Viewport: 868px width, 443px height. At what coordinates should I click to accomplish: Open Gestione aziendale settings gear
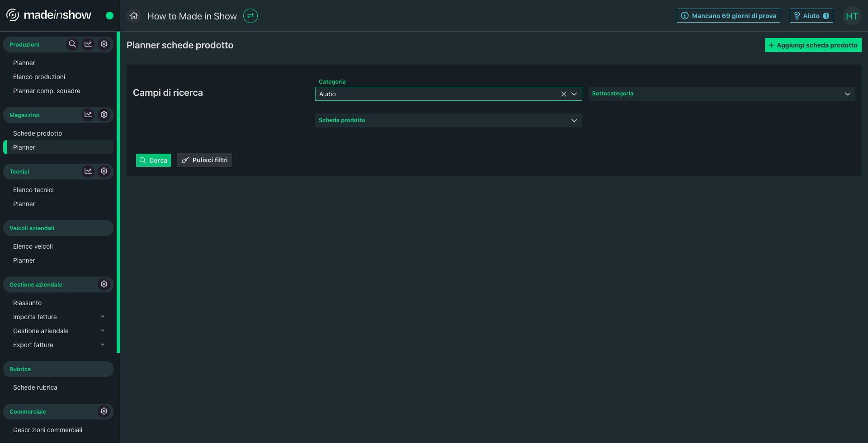tap(104, 284)
